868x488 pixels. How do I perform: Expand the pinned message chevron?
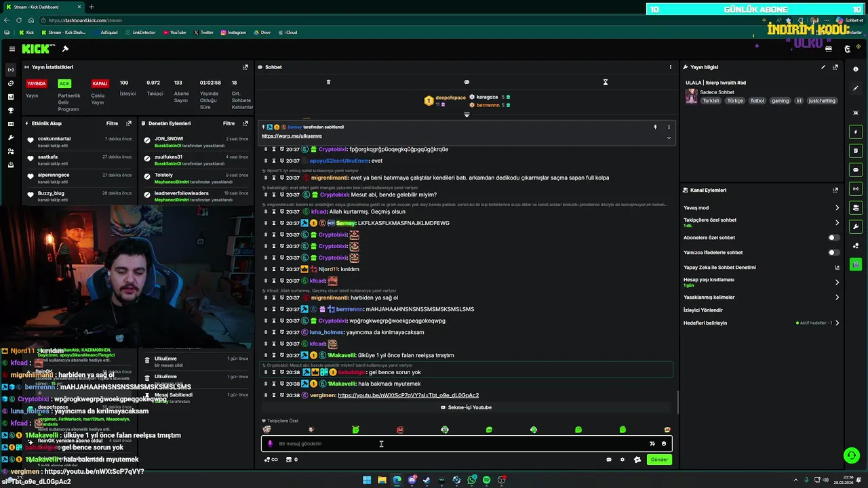(669, 138)
